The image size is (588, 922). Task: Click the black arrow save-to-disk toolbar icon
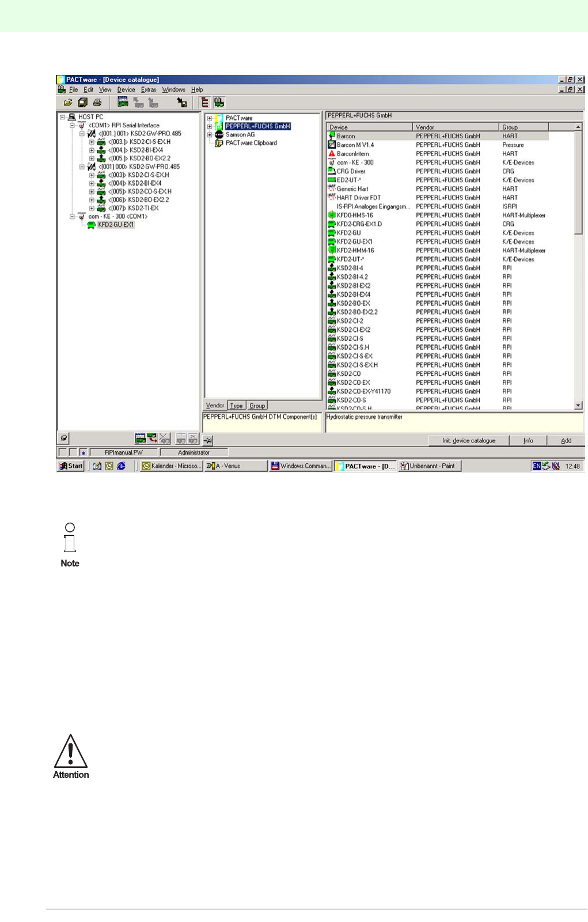point(182,103)
